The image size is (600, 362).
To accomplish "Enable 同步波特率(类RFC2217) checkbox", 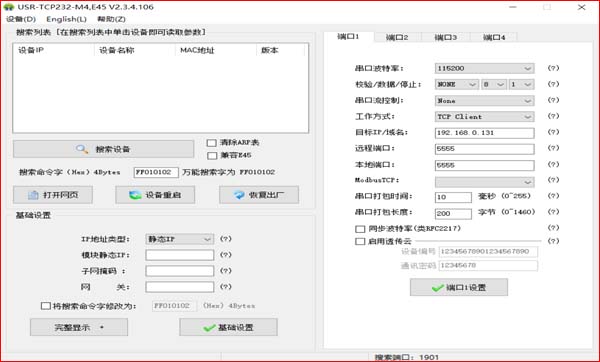I will click(x=360, y=229).
